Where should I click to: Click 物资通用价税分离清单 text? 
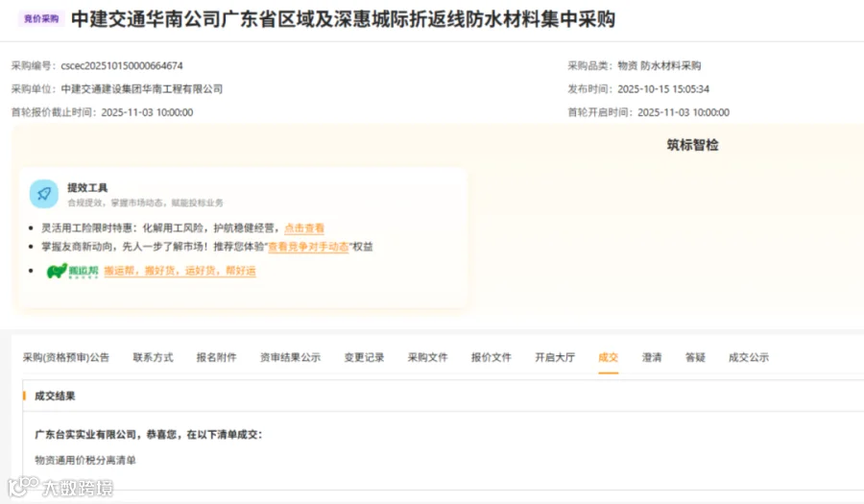[x=85, y=460]
